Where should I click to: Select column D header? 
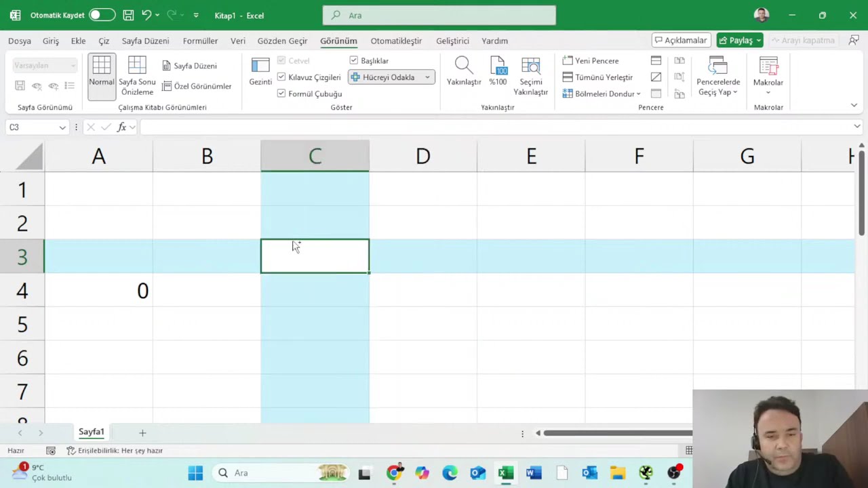423,157
